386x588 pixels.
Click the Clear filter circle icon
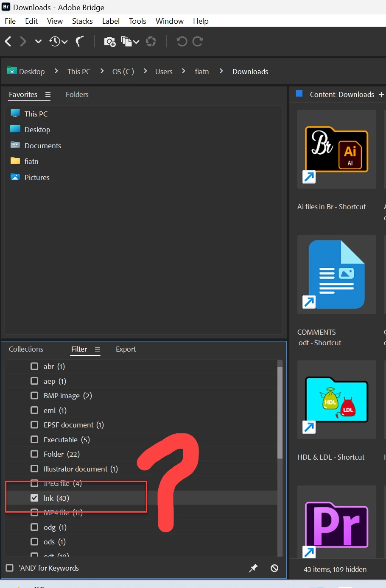coord(274,568)
